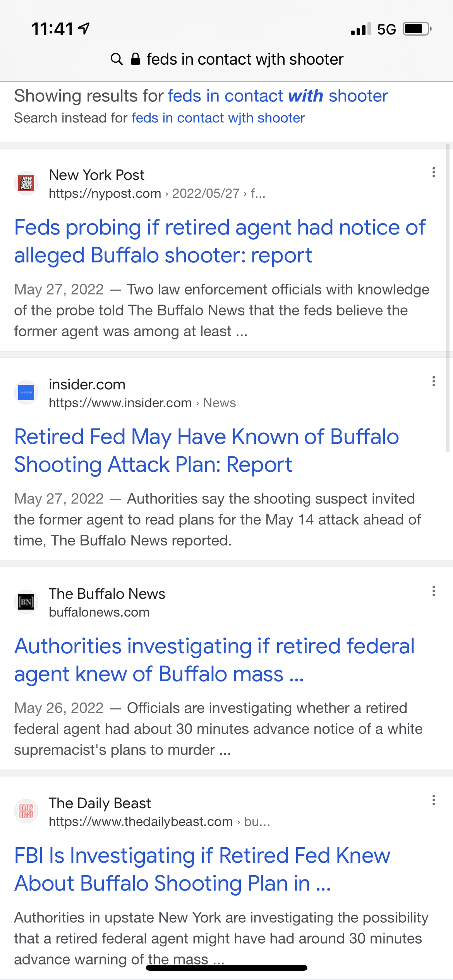Open The Daily Beast result three-dot menu
This screenshot has height=980, width=453.
click(434, 800)
